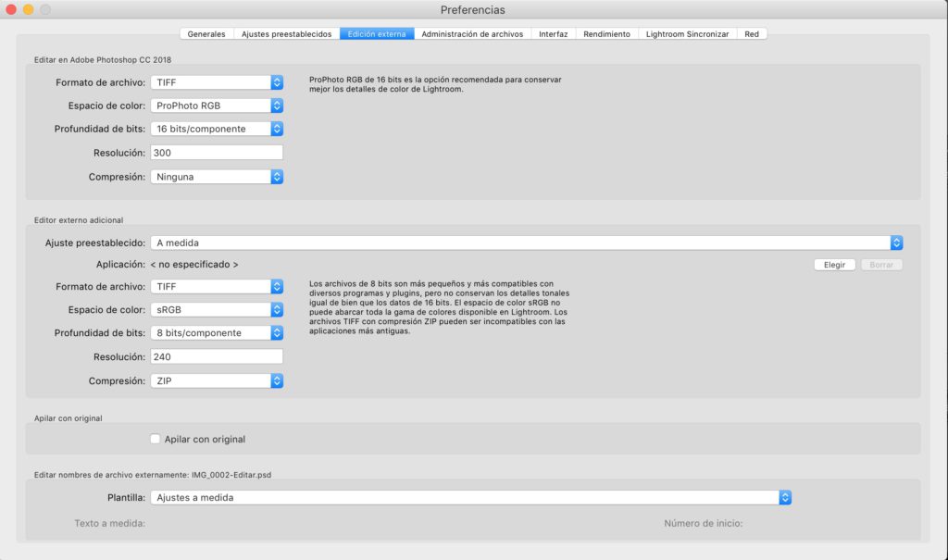Close the Preferencias window
This screenshot has width=948, height=560.
click(11, 9)
